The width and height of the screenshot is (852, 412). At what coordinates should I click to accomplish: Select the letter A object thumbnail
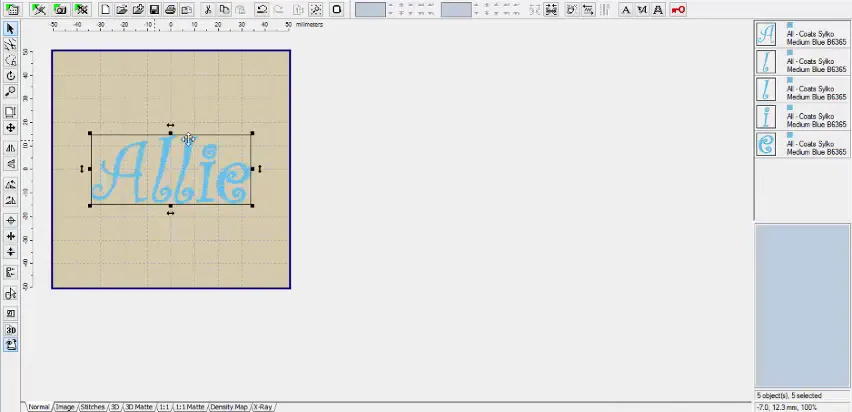[x=766, y=34]
